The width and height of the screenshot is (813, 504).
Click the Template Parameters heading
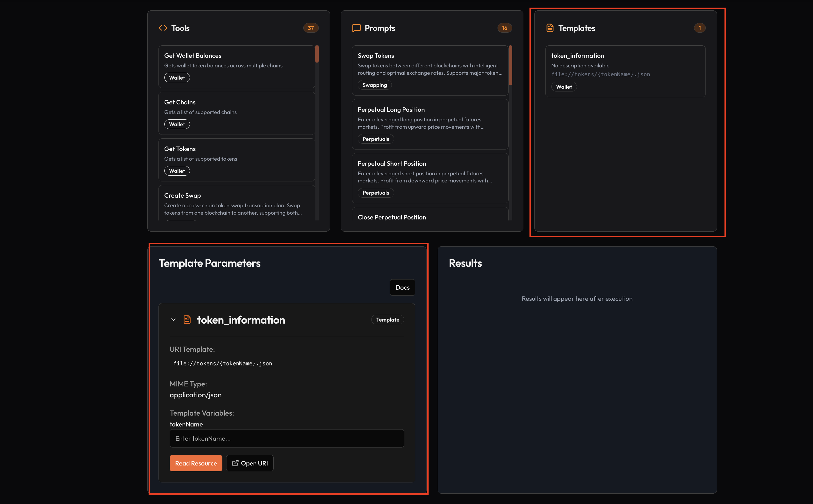[x=209, y=263]
